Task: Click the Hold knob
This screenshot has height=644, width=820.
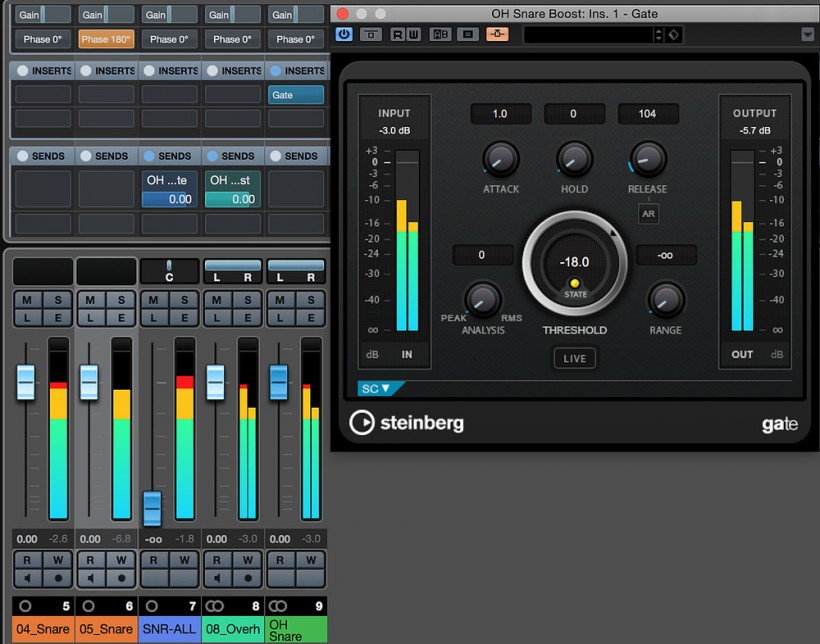Action: [x=574, y=159]
